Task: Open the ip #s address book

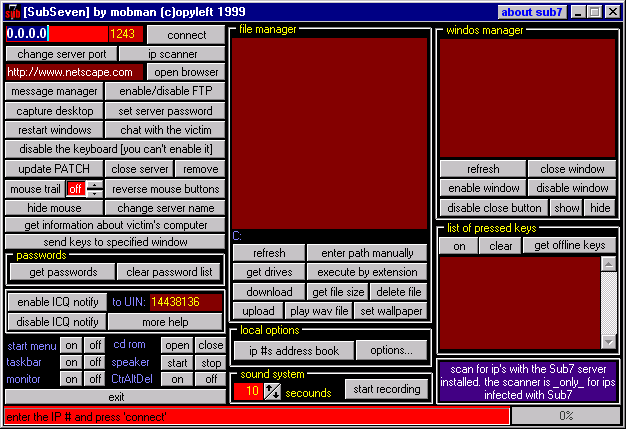Action: pyautogui.click(x=293, y=350)
